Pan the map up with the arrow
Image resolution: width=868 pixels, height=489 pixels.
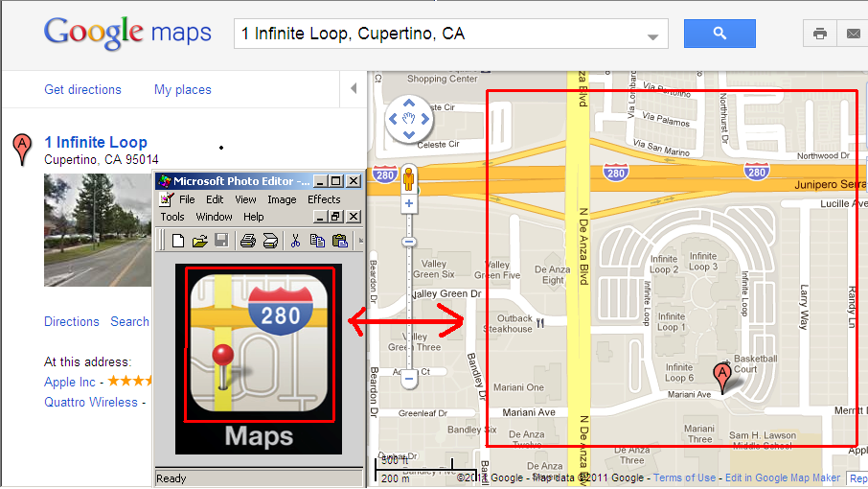pos(408,103)
